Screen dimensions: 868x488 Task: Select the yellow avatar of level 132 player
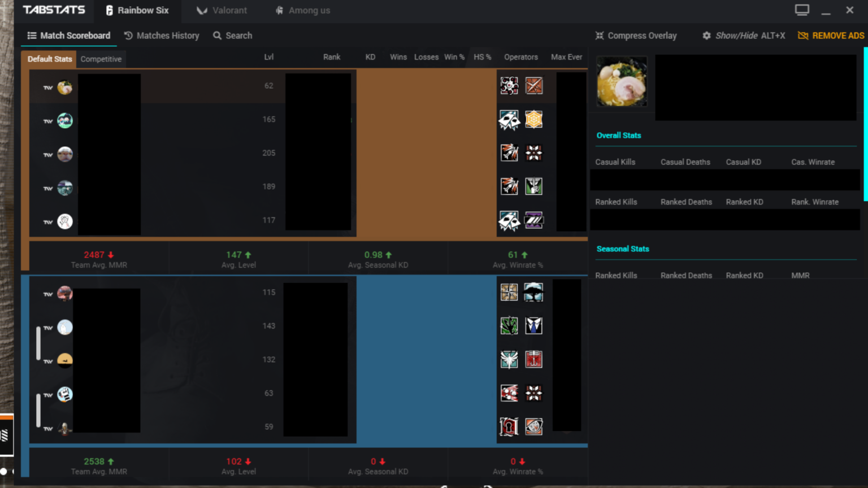coord(65,360)
